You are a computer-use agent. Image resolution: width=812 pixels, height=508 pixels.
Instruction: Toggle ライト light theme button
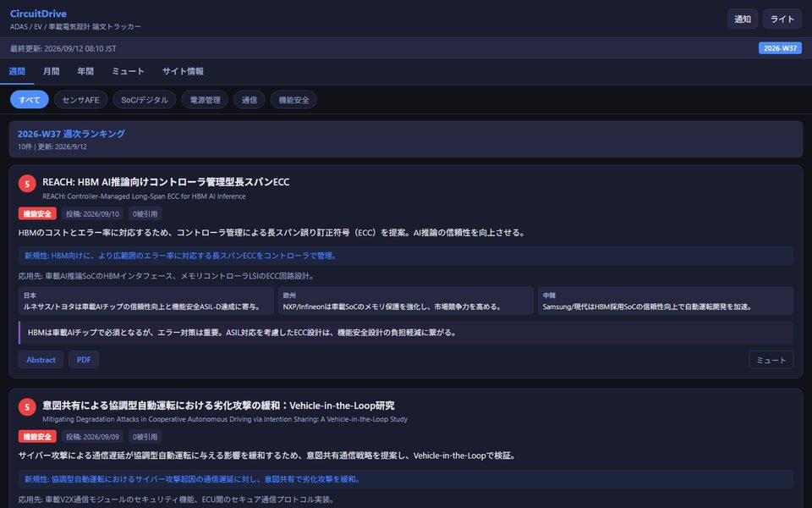782,19
